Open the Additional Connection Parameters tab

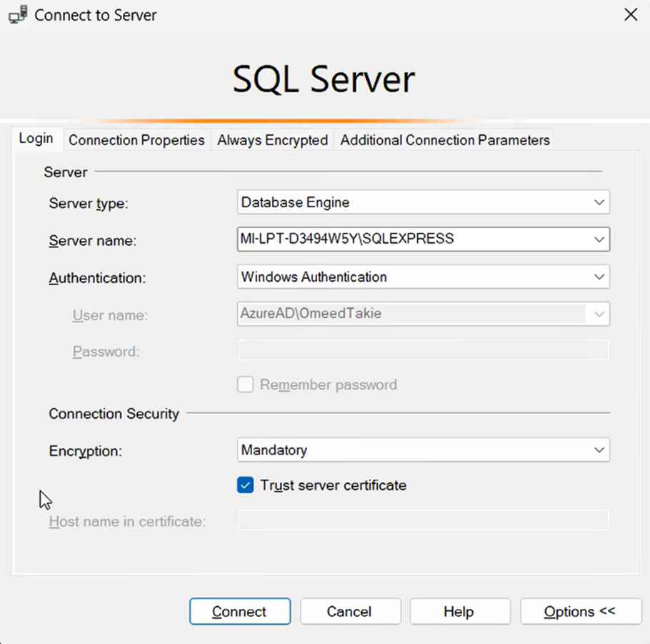[445, 140]
